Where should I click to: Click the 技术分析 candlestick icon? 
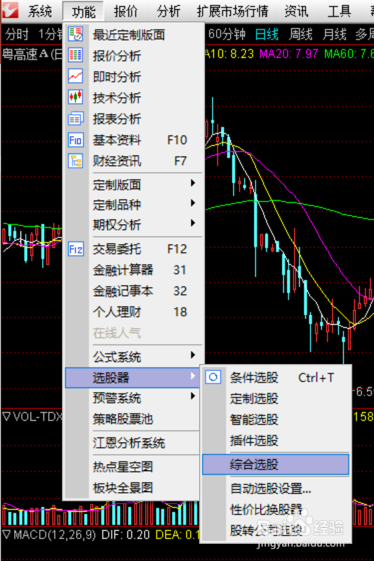[x=76, y=97]
